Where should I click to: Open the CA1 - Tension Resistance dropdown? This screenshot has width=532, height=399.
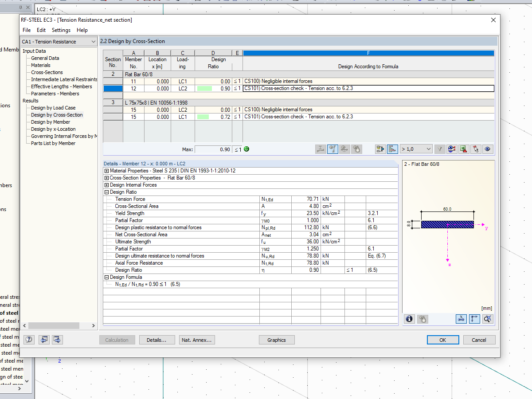tap(94, 41)
